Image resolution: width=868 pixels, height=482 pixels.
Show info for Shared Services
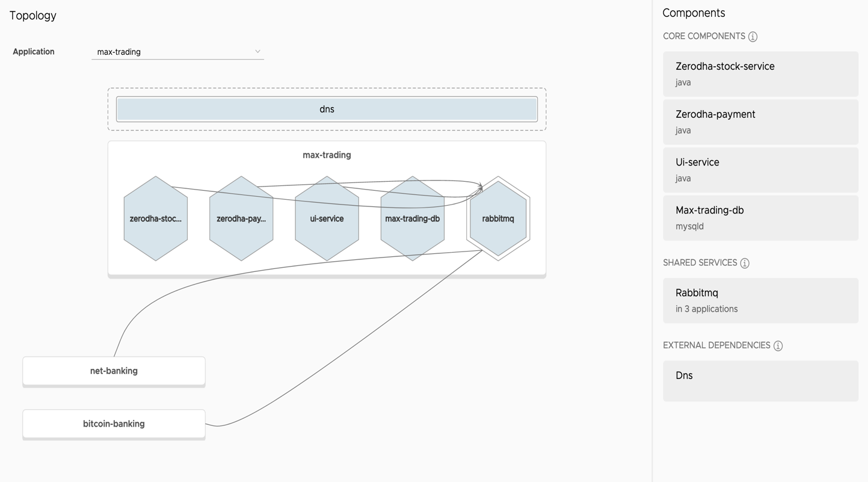point(745,263)
